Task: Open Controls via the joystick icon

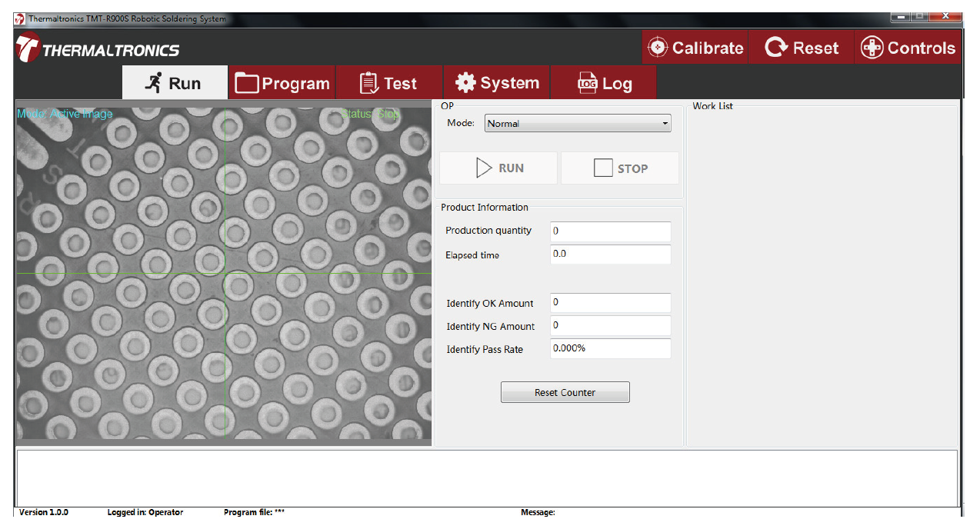Action: coord(872,48)
